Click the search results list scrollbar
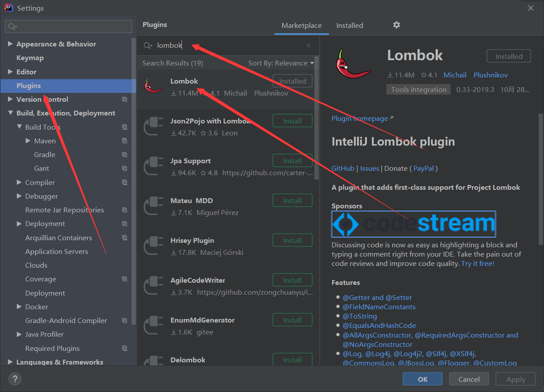Screen dimensions: 544x392 316,118
